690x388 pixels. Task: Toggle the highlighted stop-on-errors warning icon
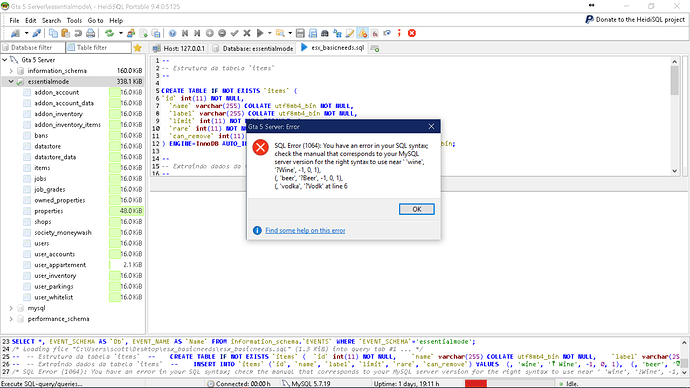[x=363, y=33]
